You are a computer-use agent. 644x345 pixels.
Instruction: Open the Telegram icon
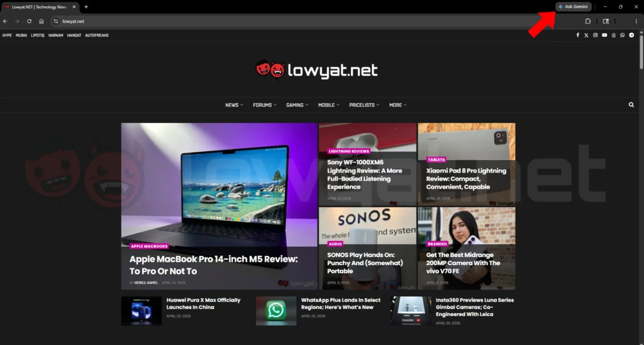pyautogui.click(x=632, y=35)
